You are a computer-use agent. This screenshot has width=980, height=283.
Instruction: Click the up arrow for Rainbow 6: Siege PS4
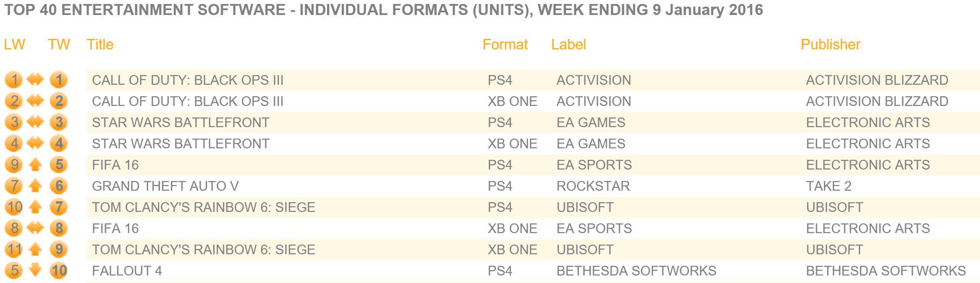(35, 208)
